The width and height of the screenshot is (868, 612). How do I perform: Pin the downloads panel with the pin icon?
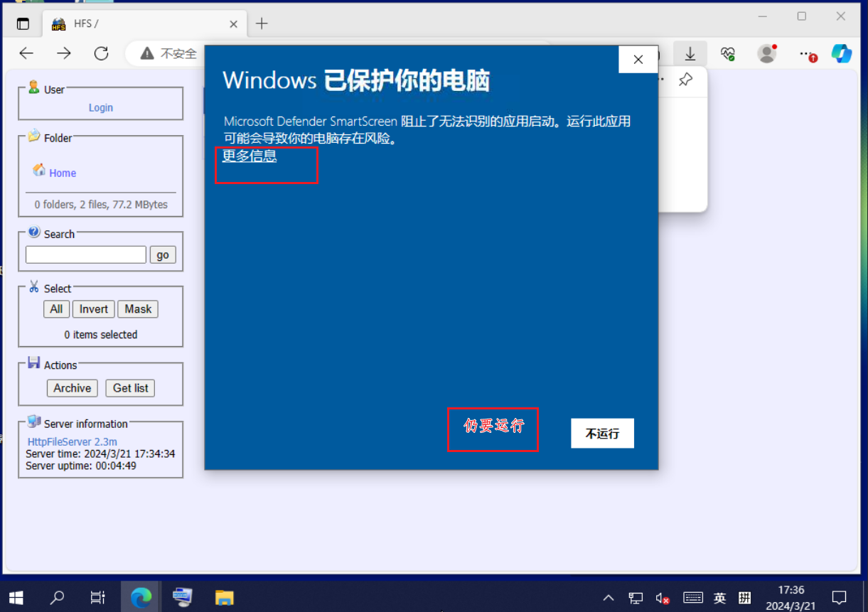[x=685, y=80]
